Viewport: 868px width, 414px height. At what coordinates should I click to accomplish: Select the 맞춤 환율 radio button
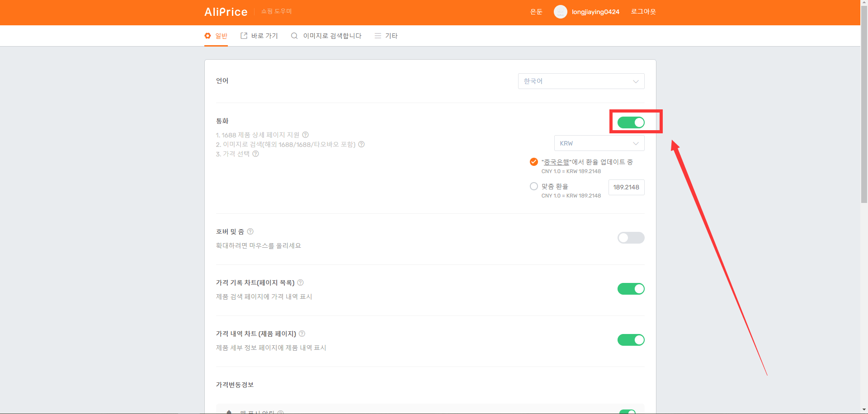pyautogui.click(x=534, y=186)
